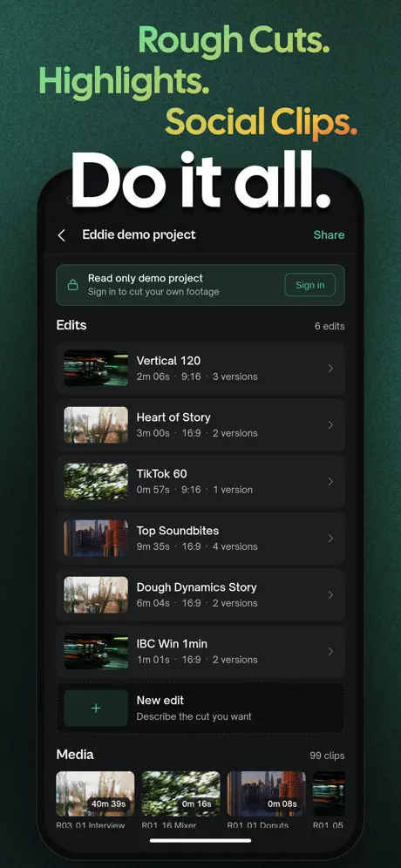Select the Heart of Story thumbnail

click(x=96, y=424)
